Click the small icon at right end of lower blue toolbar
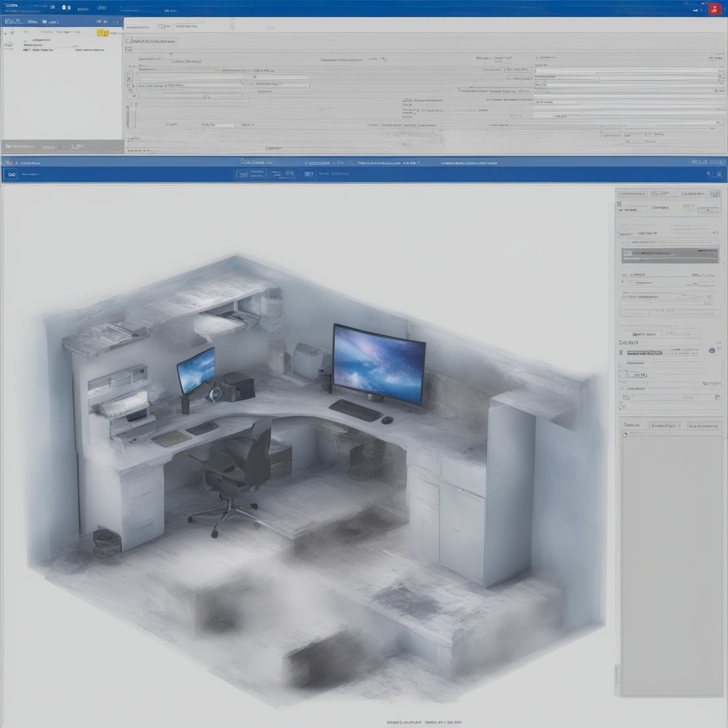 719,174
